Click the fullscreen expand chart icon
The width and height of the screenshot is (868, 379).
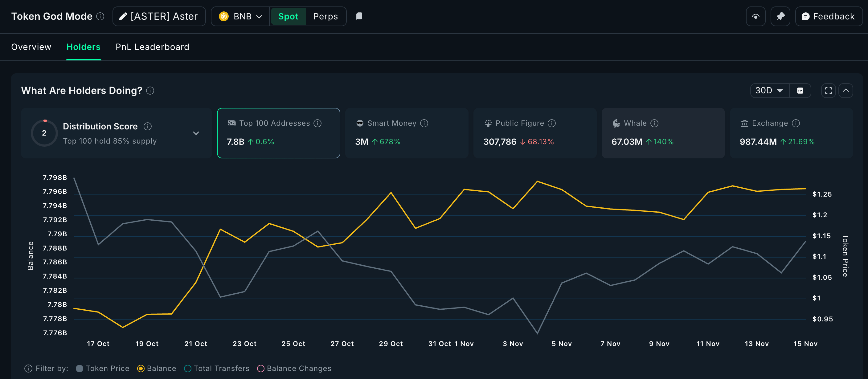point(828,91)
